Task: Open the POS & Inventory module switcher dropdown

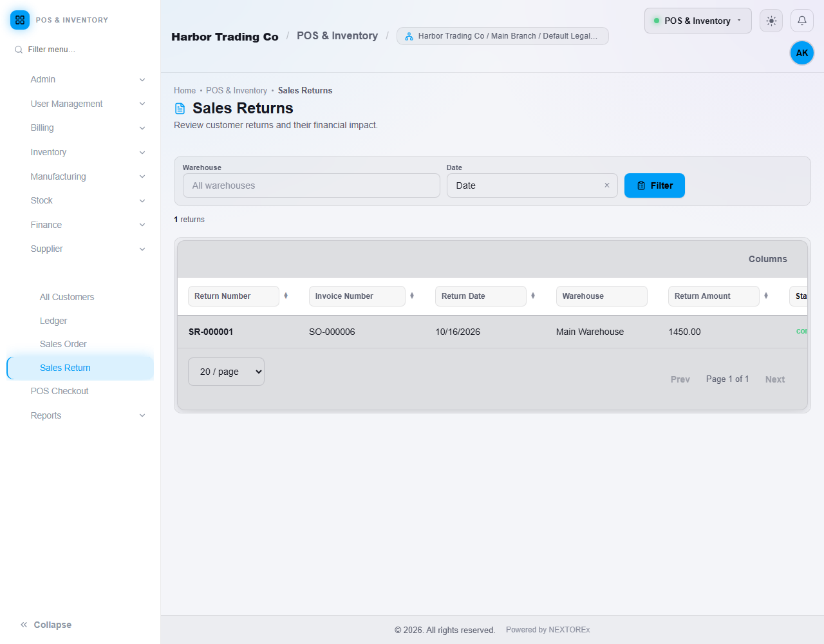Action: point(698,21)
